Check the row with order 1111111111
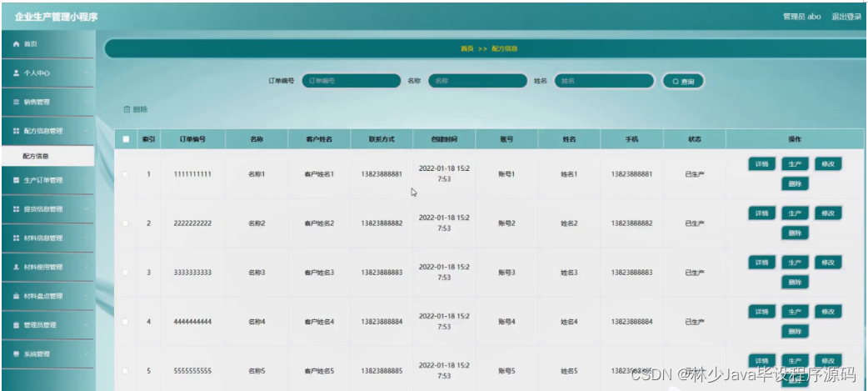The height and width of the screenshot is (391, 868). click(125, 174)
